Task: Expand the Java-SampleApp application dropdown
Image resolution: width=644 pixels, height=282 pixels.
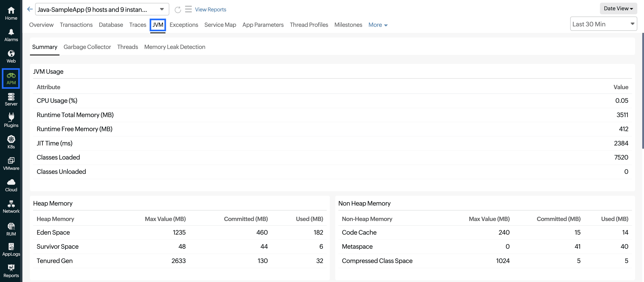Action: click(162, 9)
